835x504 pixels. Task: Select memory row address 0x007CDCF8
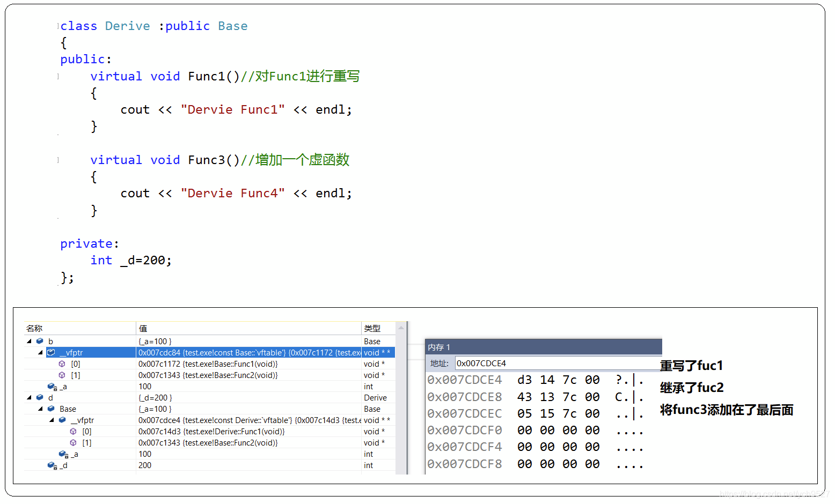(465, 464)
